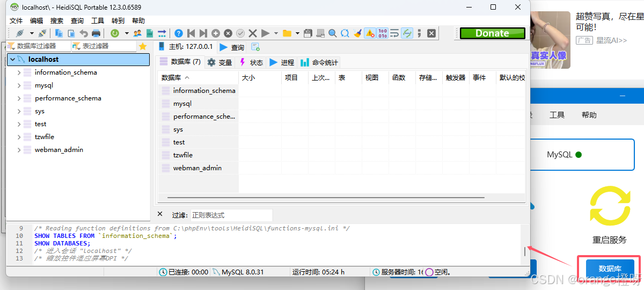
Task: Click the new query tab icon
Action: click(x=255, y=47)
